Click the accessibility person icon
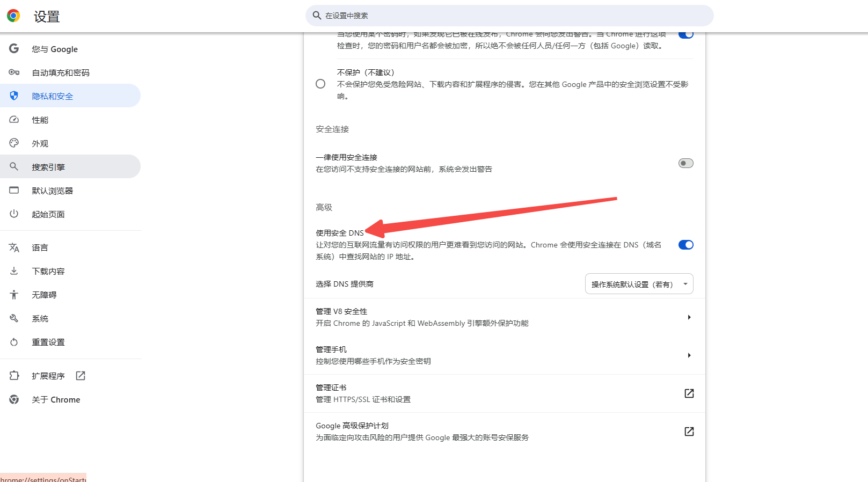Screen dimensions: 868x482 [14, 294]
